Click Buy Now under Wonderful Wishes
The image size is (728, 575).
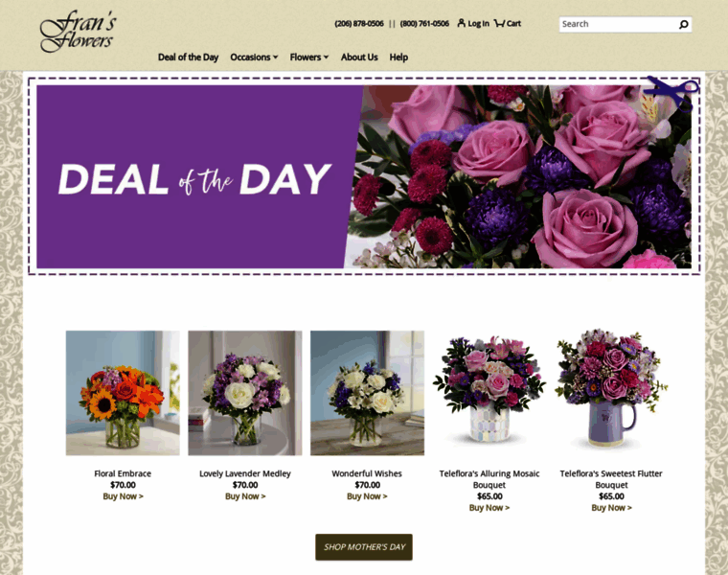[x=367, y=496]
